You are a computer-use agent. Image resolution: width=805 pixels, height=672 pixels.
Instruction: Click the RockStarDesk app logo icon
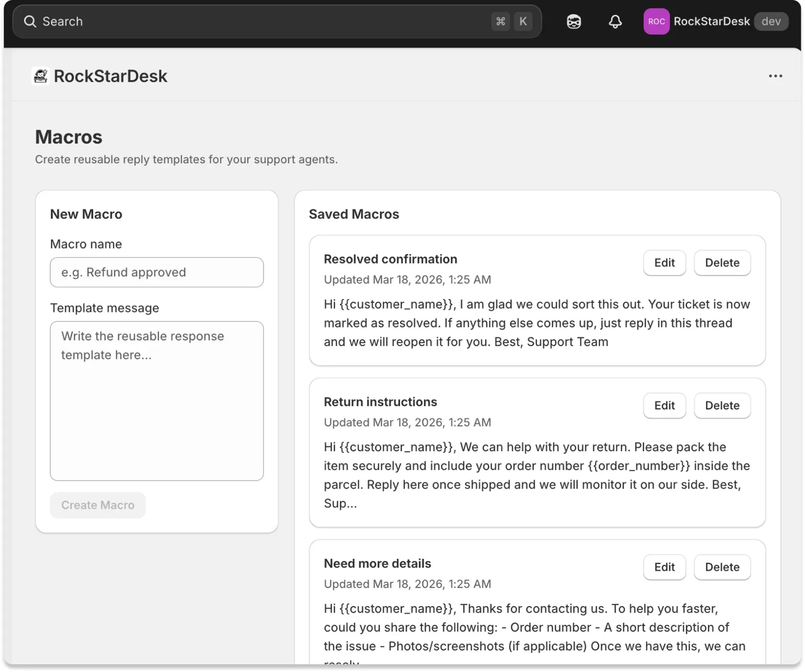pos(41,76)
